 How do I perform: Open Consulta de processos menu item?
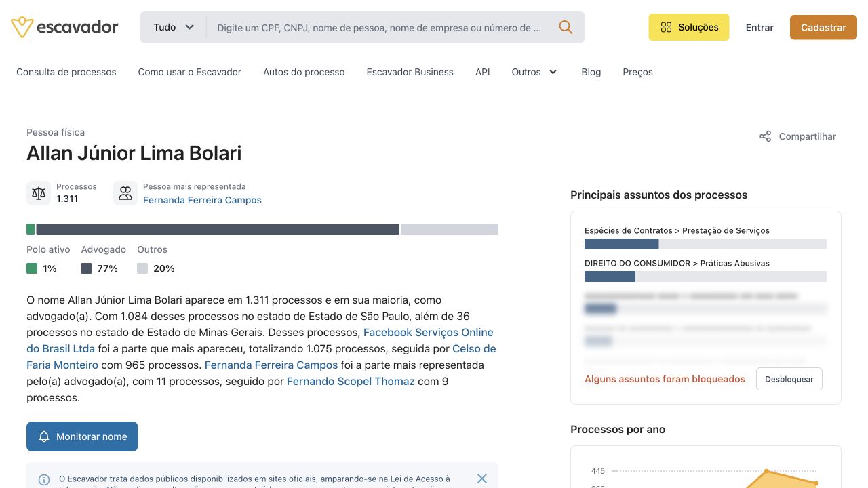click(66, 72)
